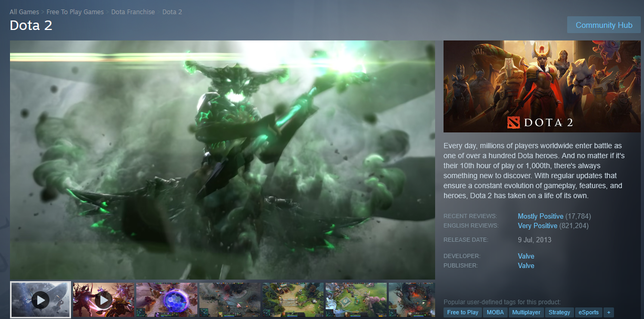
Task: View Mostly Positive recent reviews
Action: [540, 216]
